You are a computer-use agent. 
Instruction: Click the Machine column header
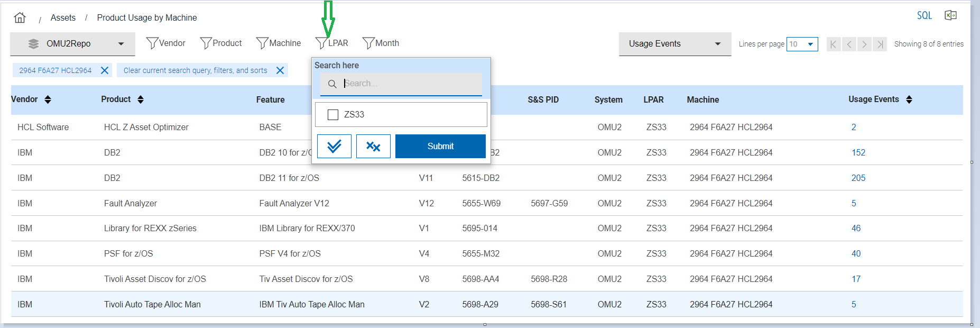[702, 99]
